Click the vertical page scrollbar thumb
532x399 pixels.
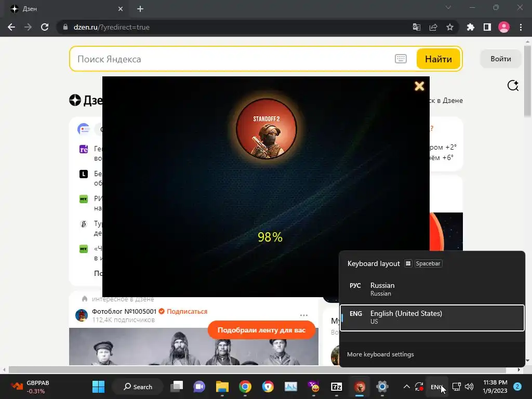pos(528,82)
